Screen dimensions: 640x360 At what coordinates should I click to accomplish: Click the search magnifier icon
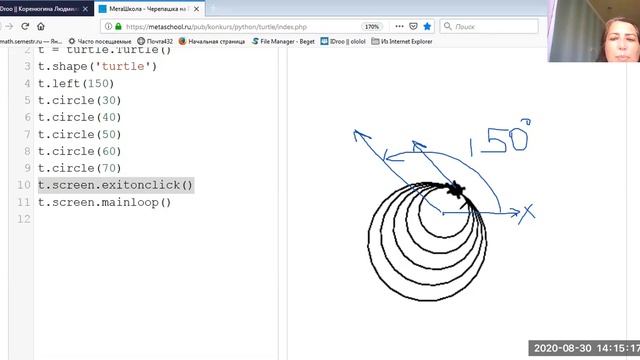pos(448,27)
